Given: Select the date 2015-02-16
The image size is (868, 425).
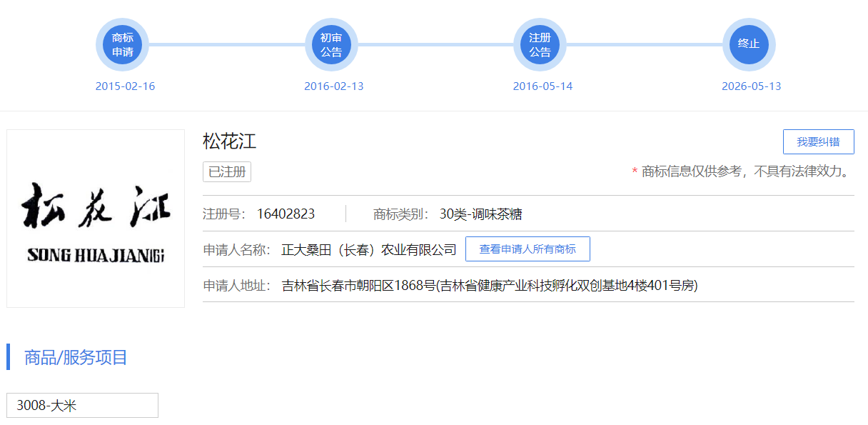Looking at the screenshot, I should (125, 86).
